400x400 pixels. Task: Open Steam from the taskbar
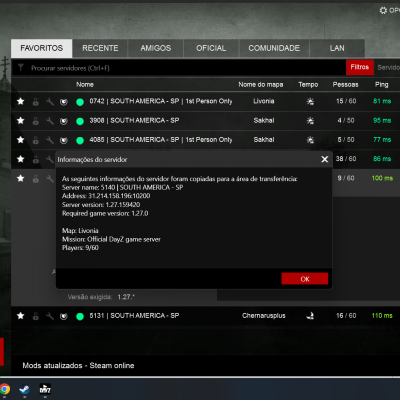(x=24, y=389)
